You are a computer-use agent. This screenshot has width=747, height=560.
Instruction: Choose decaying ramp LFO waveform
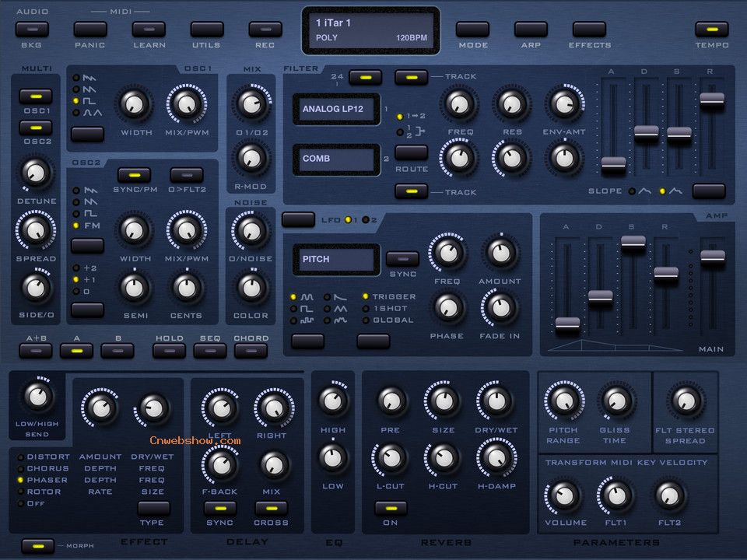pos(328,297)
